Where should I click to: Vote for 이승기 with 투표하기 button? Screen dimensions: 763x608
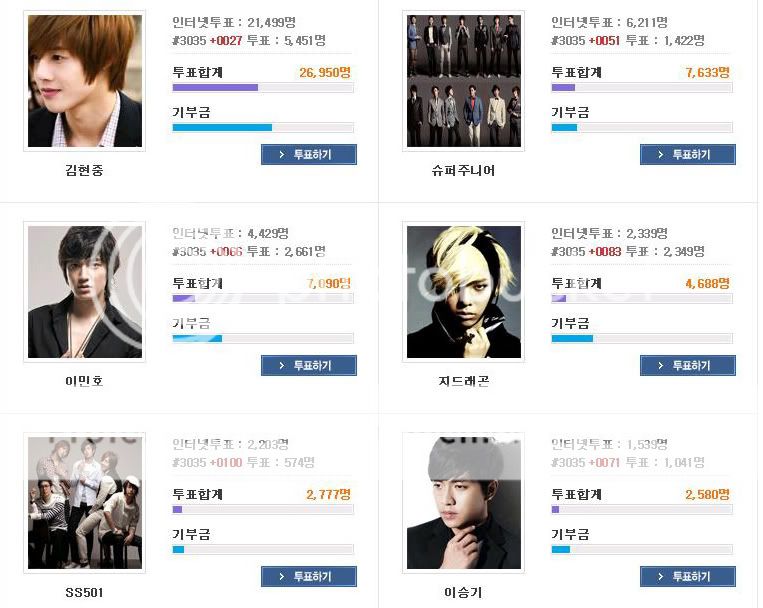pyautogui.click(x=688, y=576)
